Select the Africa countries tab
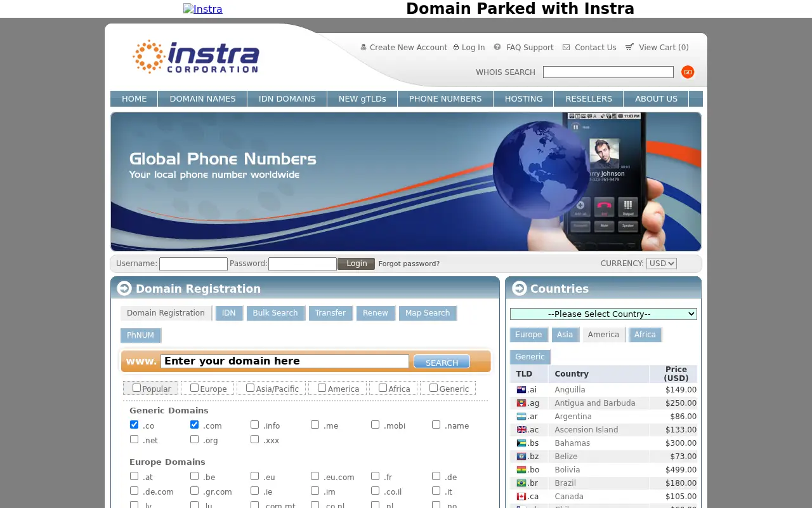The image size is (812, 508). click(645, 335)
